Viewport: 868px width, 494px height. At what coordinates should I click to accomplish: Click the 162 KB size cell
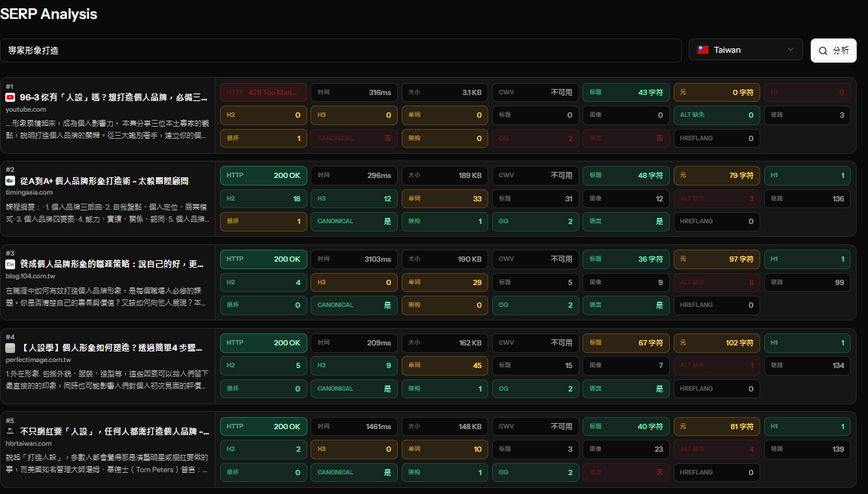point(445,343)
